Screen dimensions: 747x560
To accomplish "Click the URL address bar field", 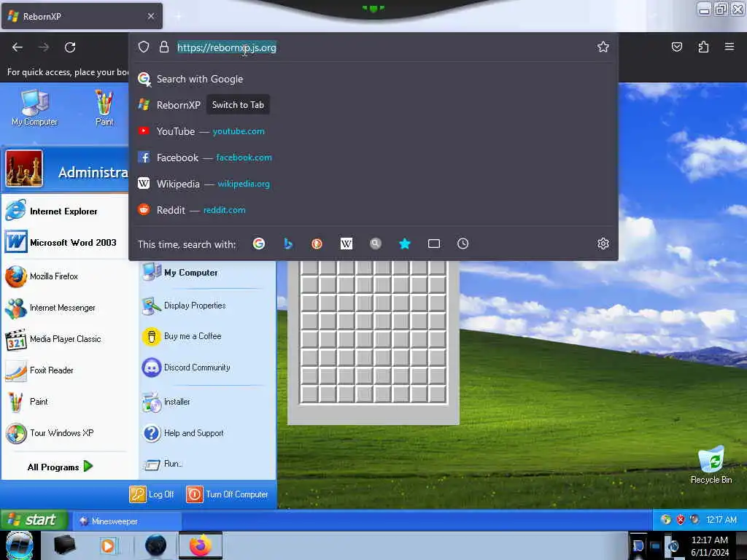I will 373,47.
